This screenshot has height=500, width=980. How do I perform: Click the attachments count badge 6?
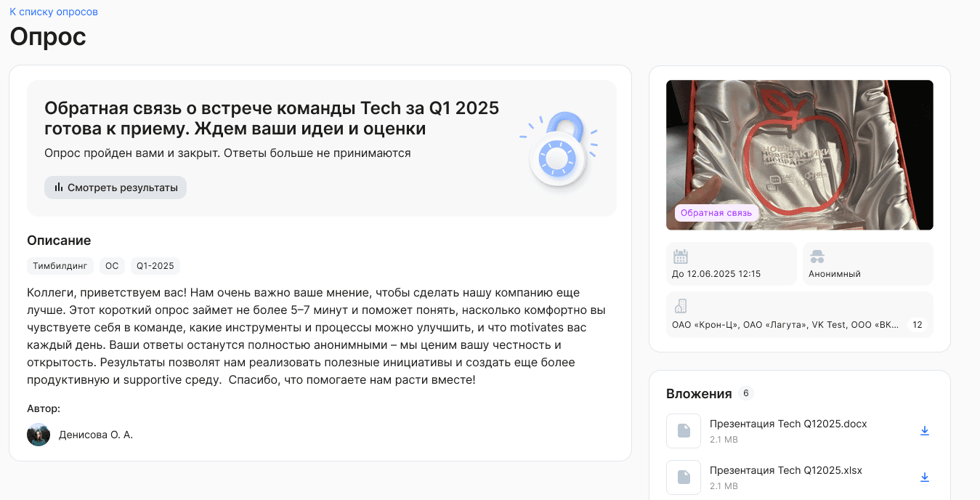[x=745, y=392]
